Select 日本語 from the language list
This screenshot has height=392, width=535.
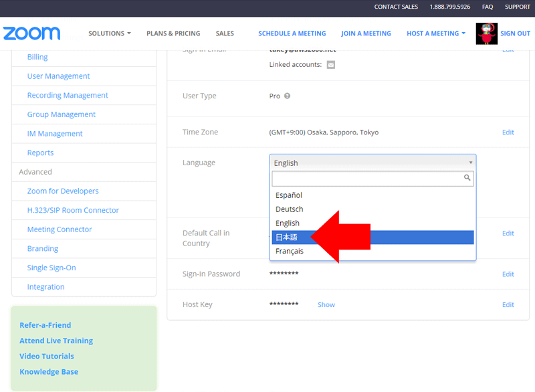pyautogui.click(x=288, y=237)
